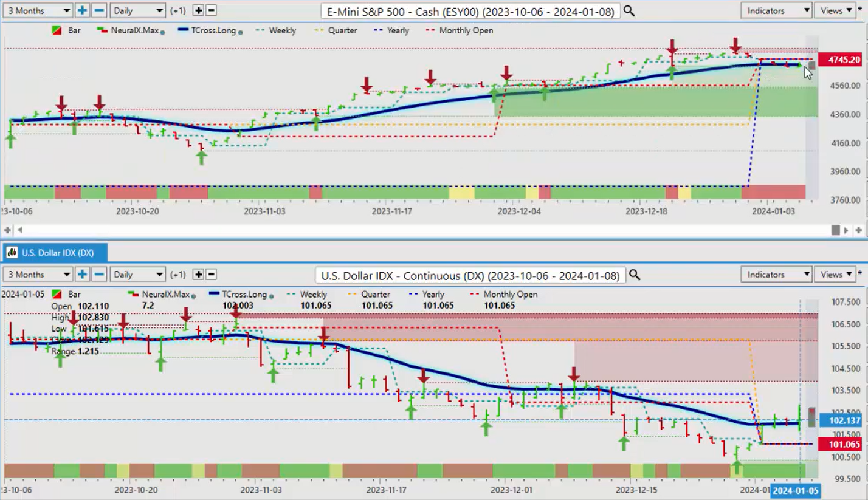
Task: Toggle Monthly Open indicator in S&P legend
Action: click(460, 30)
